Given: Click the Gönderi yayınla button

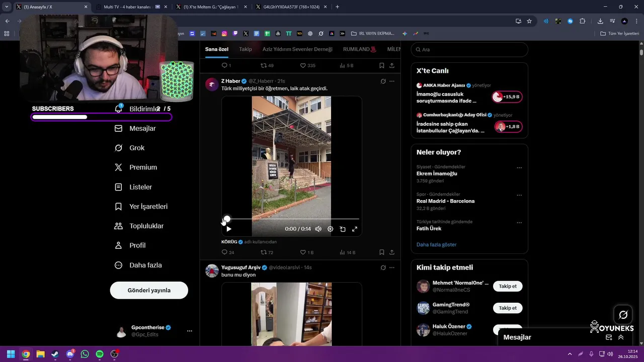Looking at the screenshot, I should pyautogui.click(x=149, y=290).
